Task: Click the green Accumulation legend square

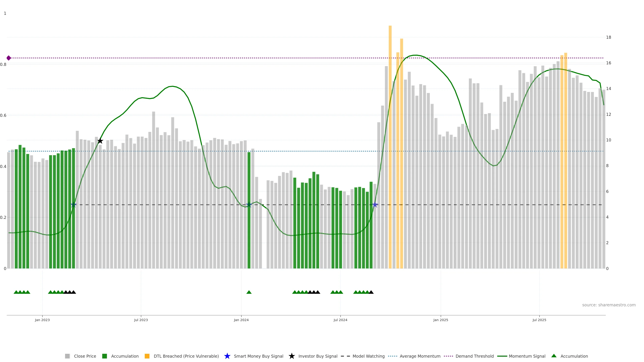Action: [104, 356]
